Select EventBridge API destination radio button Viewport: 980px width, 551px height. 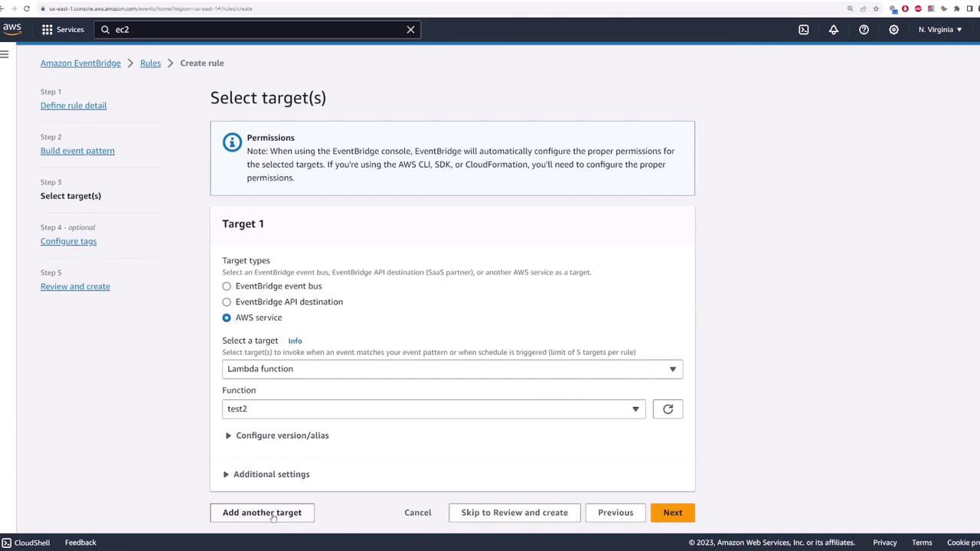pos(227,302)
